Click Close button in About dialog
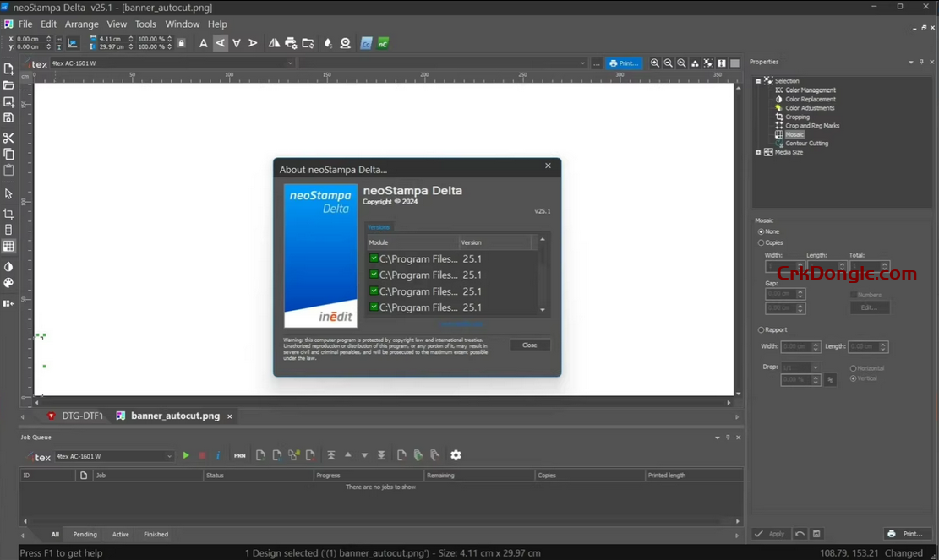Image resolution: width=939 pixels, height=560 pixels. click(x=530, y=345)
